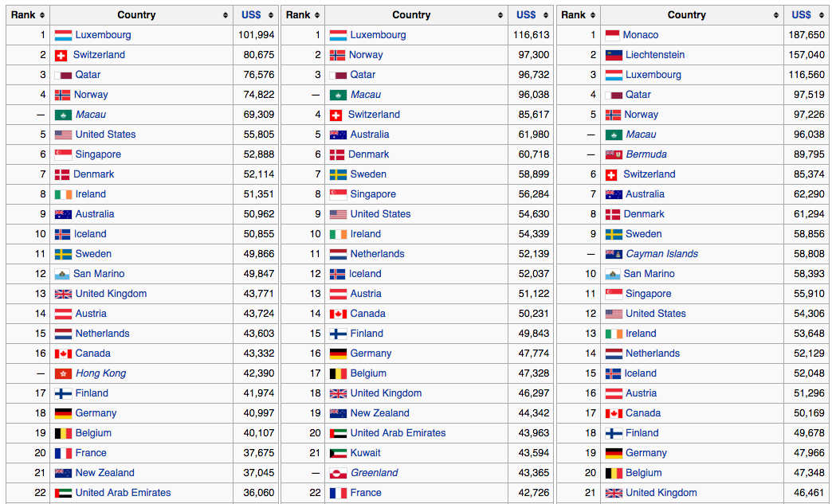
Task: Click the Bermuda flag icon
Action: coord(613,154)
